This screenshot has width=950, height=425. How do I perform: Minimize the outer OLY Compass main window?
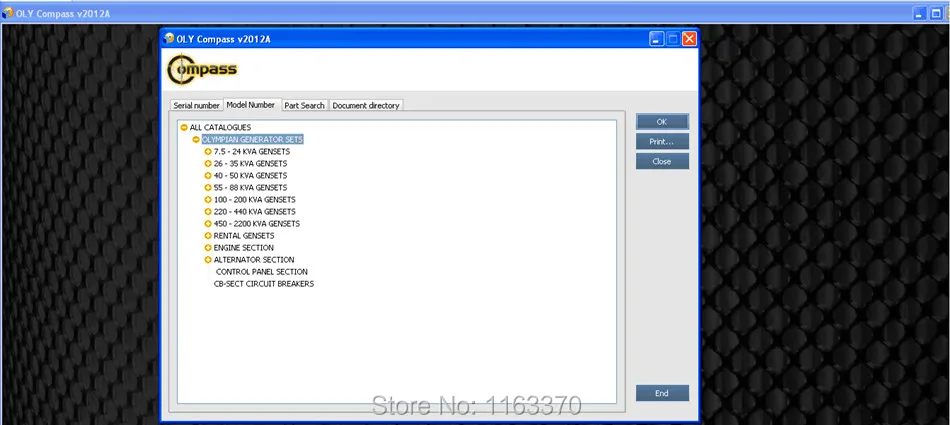coord(920,13)
